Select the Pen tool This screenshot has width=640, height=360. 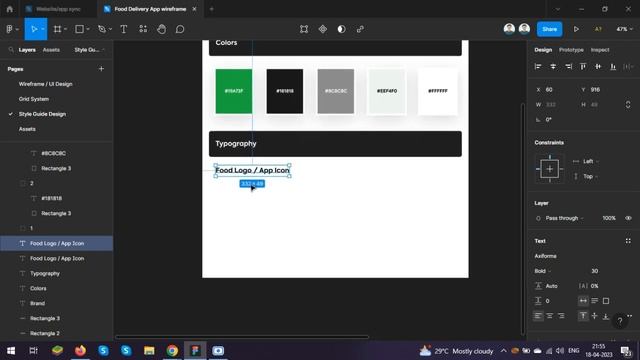click(102, 29)
